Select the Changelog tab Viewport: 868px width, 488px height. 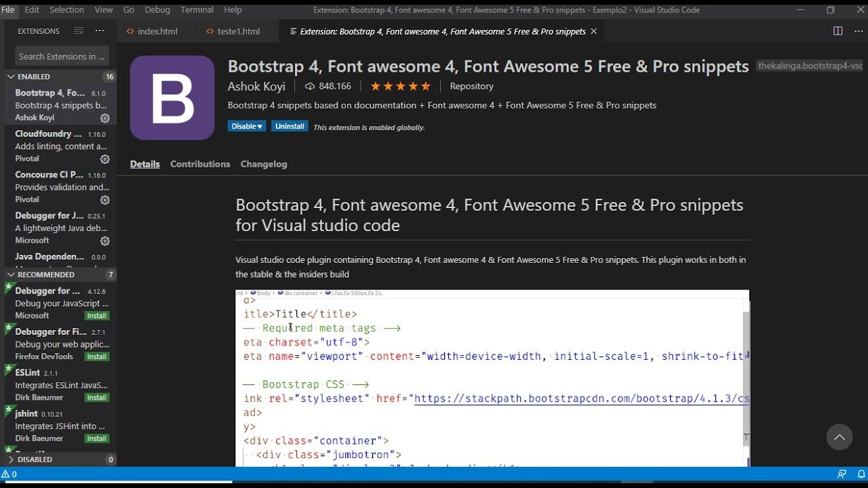(x=264, y=164)
